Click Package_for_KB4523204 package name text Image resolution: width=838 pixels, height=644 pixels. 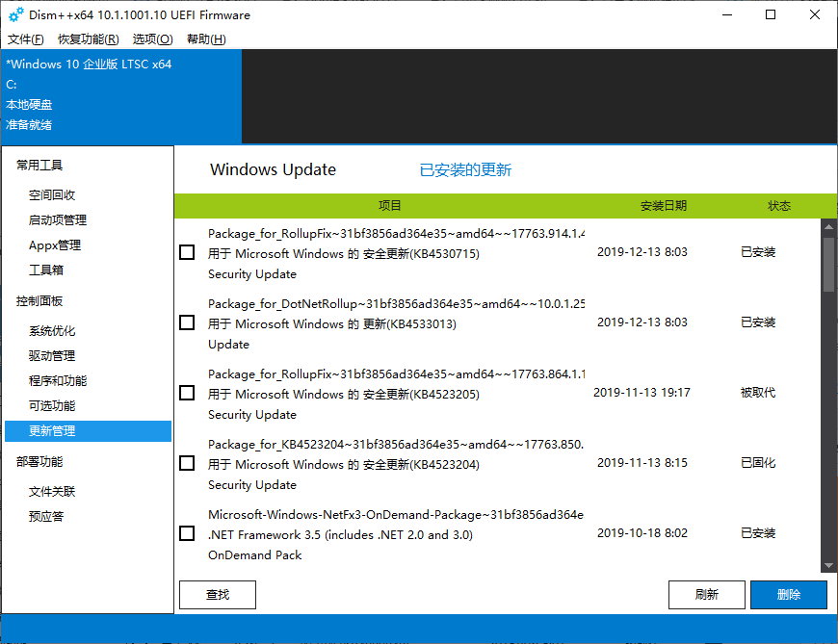point(396,445)
